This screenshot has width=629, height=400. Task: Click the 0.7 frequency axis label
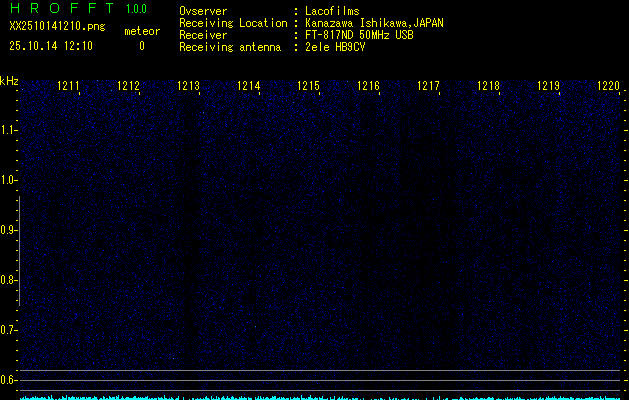[x=9, y=330]
